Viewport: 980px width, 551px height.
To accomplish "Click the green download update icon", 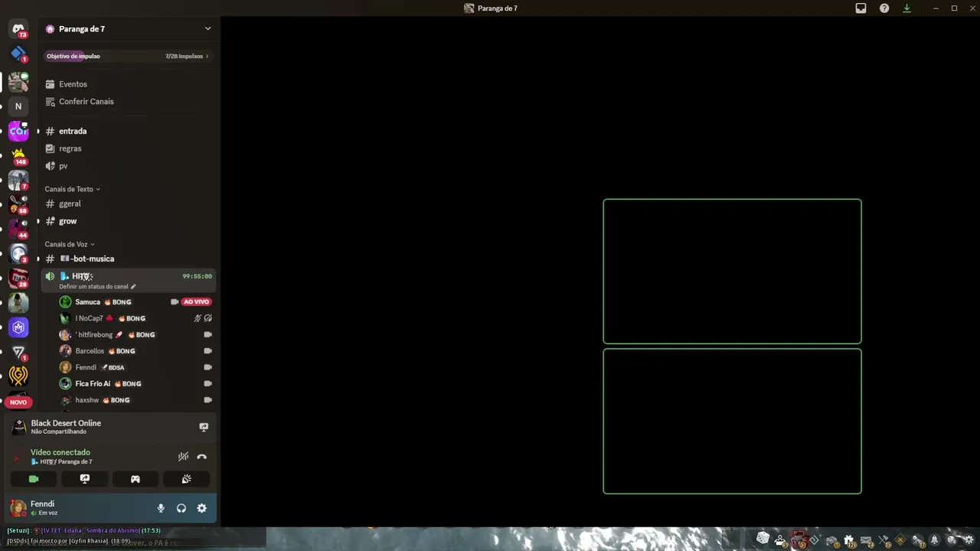I will coord(906,8).
